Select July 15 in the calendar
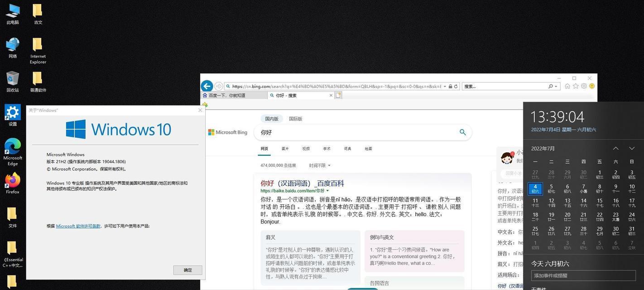Image resolution: width=644 pixels, height=290 pixels. click(600, 203)
